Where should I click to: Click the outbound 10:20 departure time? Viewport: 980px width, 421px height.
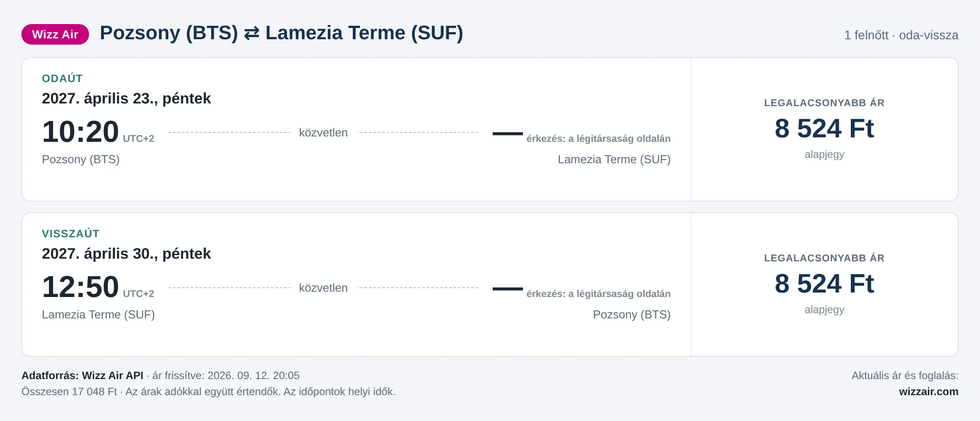coord(80,132)
